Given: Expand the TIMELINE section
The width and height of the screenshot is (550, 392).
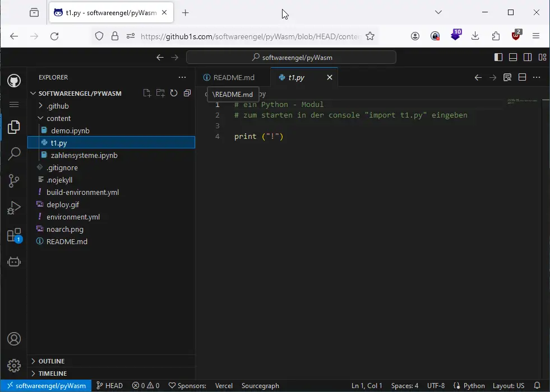Looking at the screenshot, I should coord(52,374).
